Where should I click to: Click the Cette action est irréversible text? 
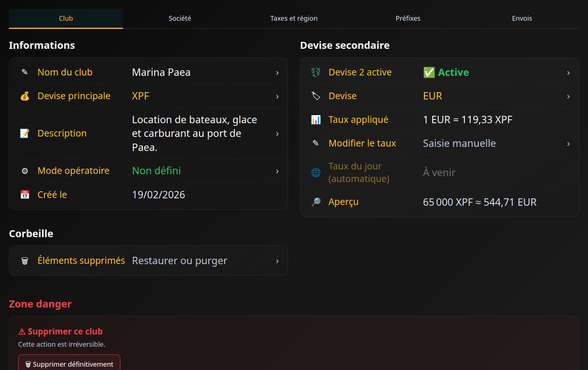(x=62, y=344)
